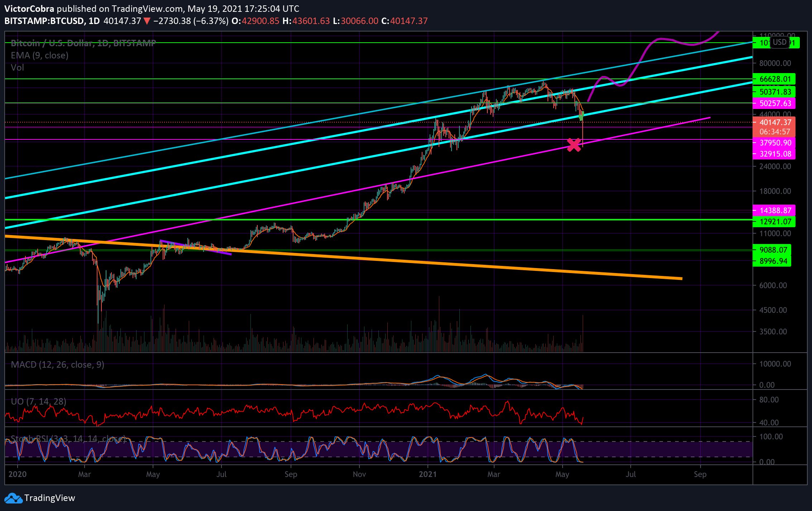812x511 pixels.
Task: Click the high price value H:43601.63
Action: [306, 21]
